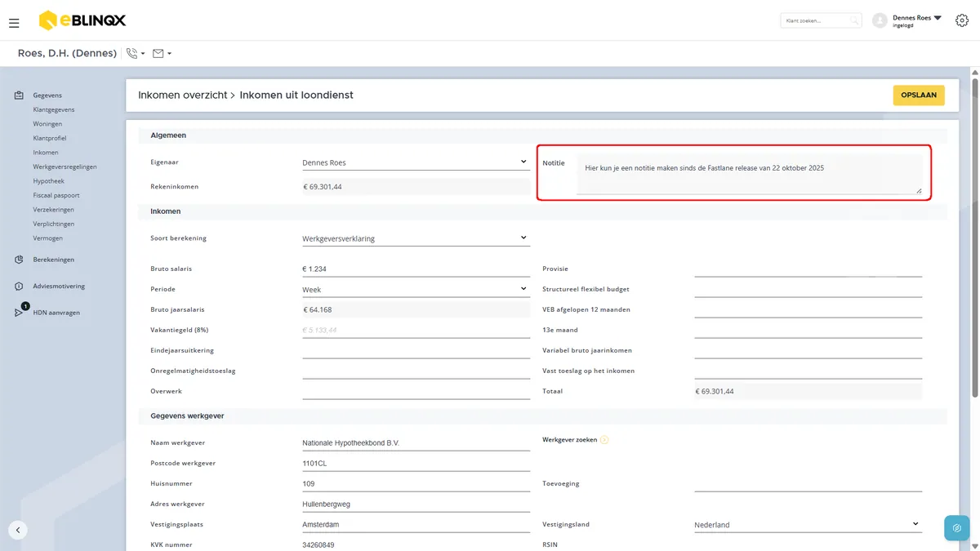The image size is (980, 551).
Task: Open Fiscaal paspoort in the sidebar
Action: [56, 195]
